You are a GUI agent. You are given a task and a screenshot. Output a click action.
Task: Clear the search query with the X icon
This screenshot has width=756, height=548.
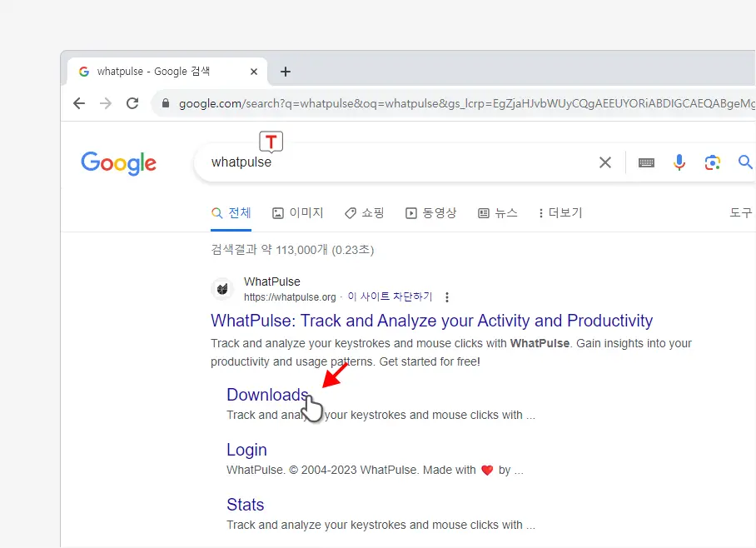605,162
